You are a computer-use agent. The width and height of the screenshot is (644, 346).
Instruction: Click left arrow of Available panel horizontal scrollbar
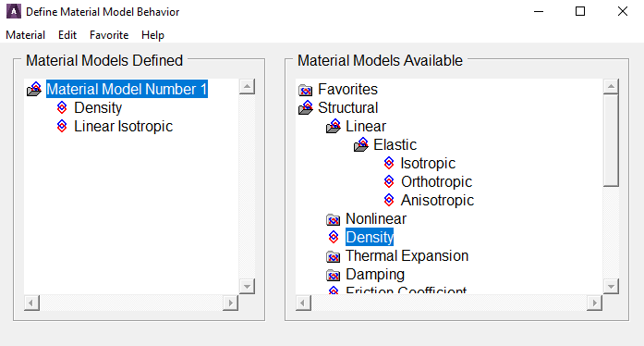[303, 303]
